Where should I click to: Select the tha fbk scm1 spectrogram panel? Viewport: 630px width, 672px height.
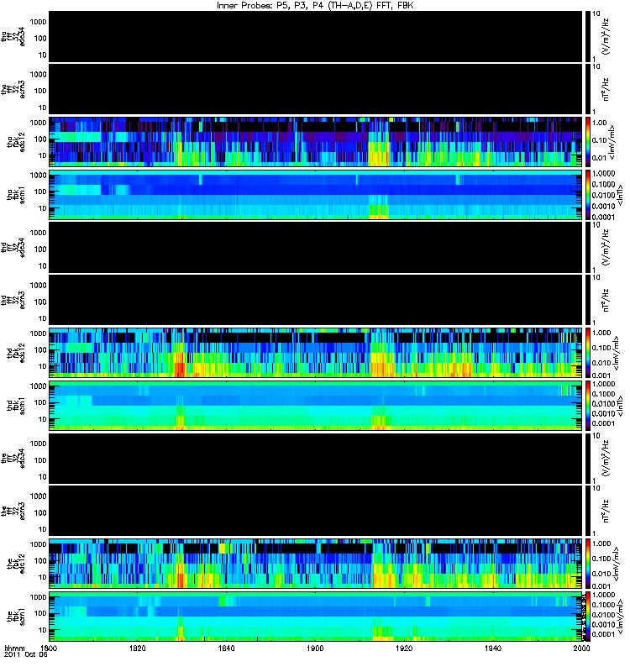tap(316, 195)
